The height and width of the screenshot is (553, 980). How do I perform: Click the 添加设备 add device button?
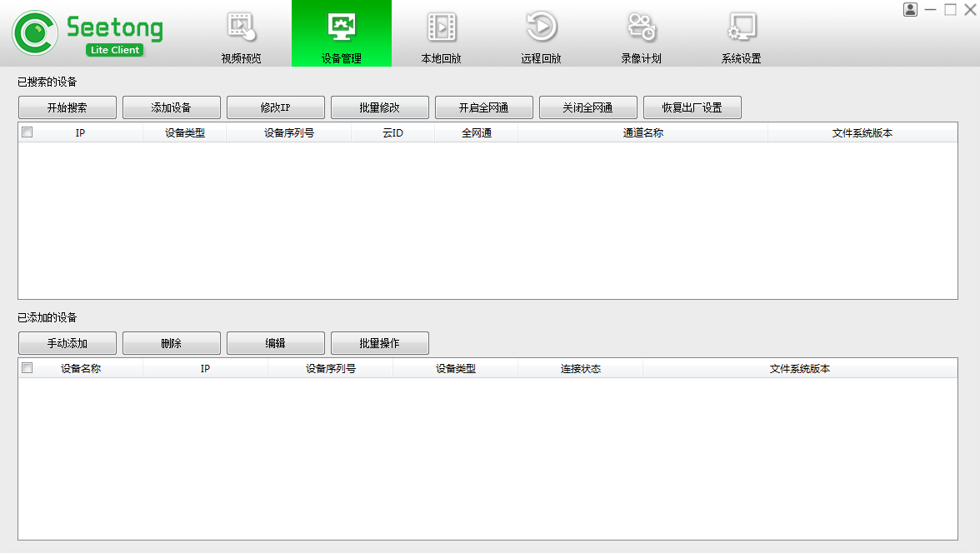[171, 107]
